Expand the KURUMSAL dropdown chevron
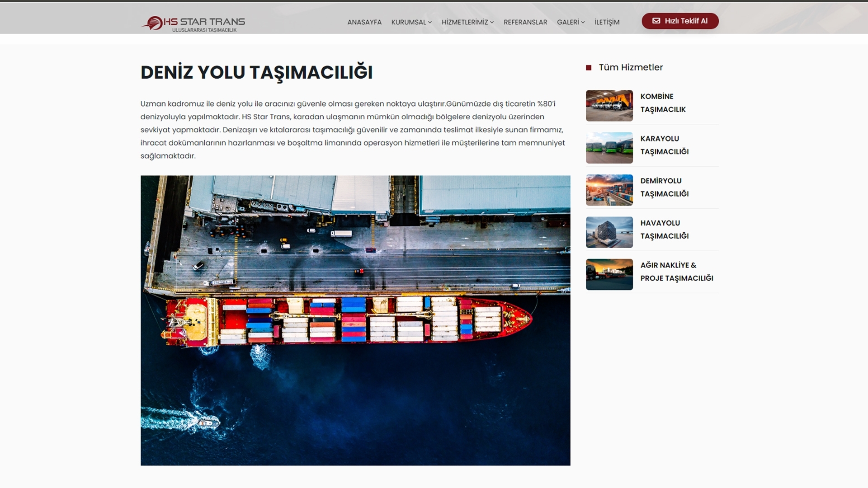The image size is (868, 488). point(430,22)
